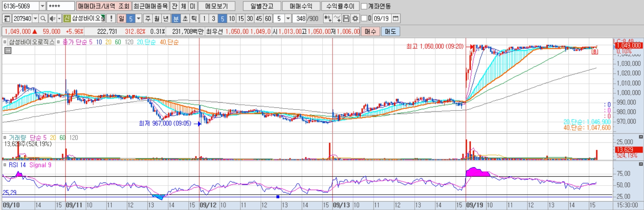Click the RSI 14 legend label

pyautogui.click(x=18, y=165)
